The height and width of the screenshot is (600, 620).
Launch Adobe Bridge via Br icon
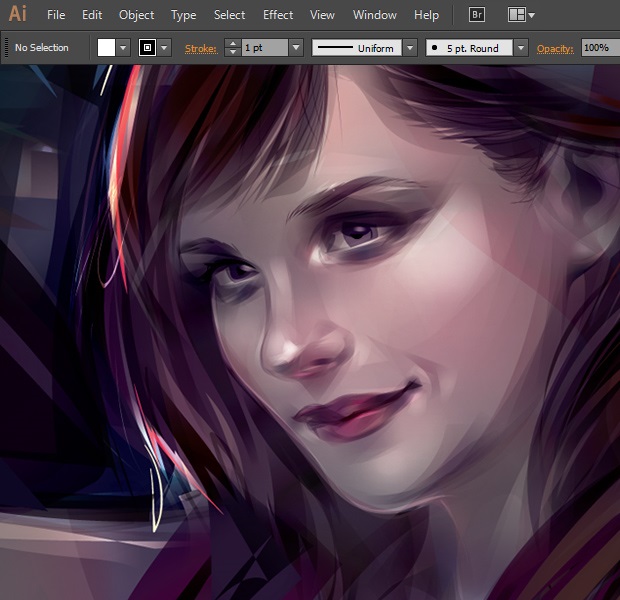pos(477,15)
